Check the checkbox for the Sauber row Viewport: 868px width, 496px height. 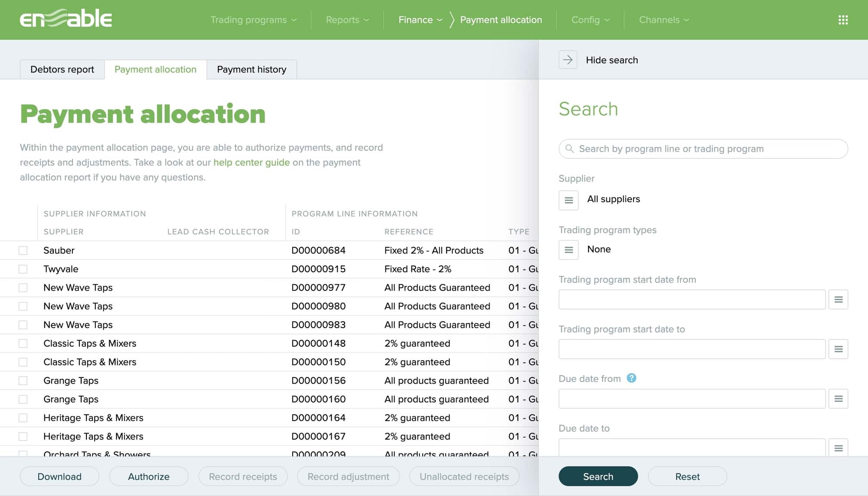click(x=23, y=250)
